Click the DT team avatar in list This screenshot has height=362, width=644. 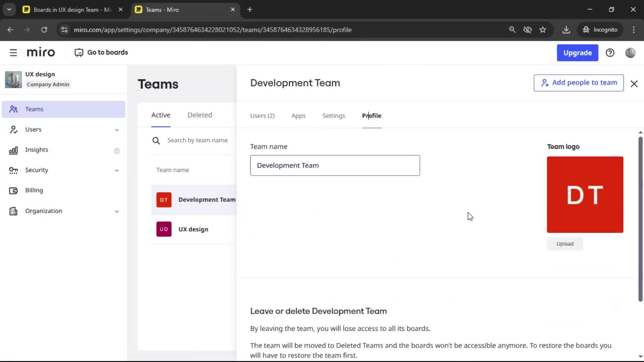(164, 200)
